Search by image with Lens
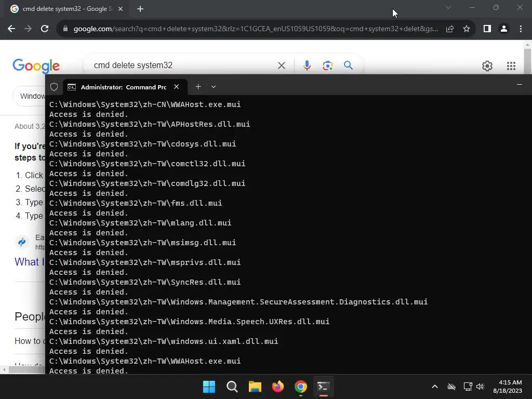Image resolution: width=532 pixels, height=399 pixels. pyautogui.click(x=327, y=65)
